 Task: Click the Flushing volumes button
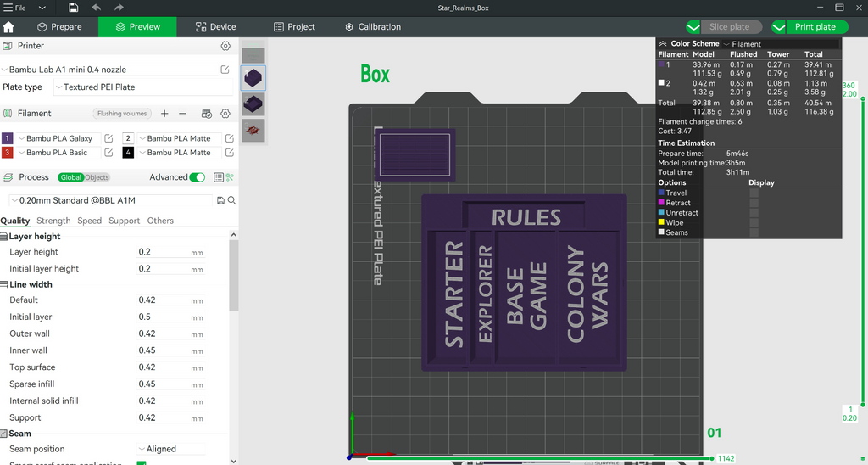pyautogui.click(x=122, y=114)
